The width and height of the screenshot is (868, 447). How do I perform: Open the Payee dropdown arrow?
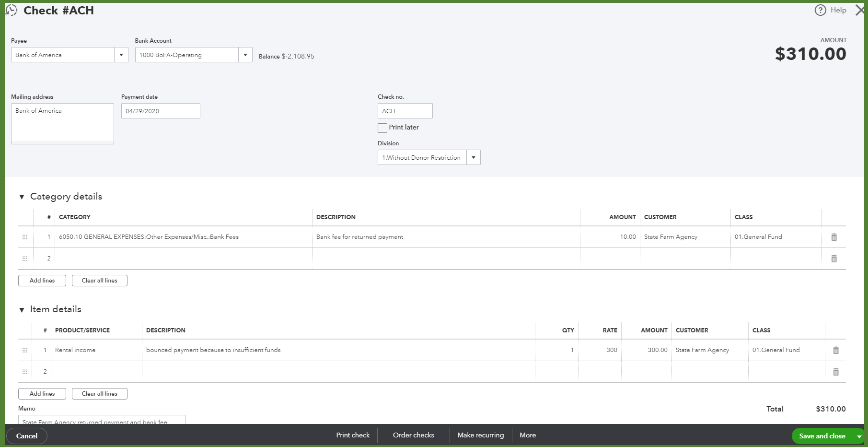point(121,55)
